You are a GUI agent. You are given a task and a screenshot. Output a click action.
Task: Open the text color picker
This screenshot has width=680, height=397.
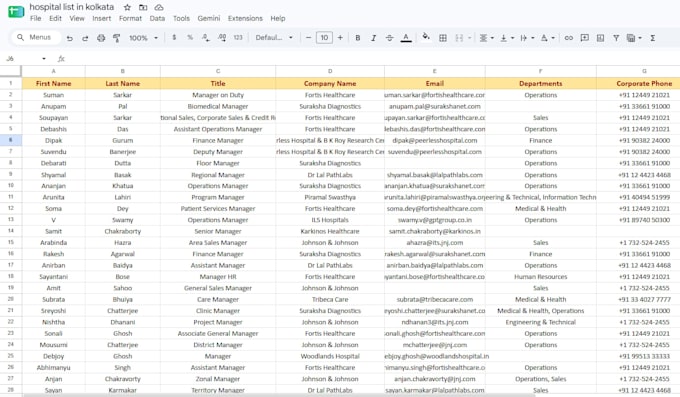tap(406, 38)
